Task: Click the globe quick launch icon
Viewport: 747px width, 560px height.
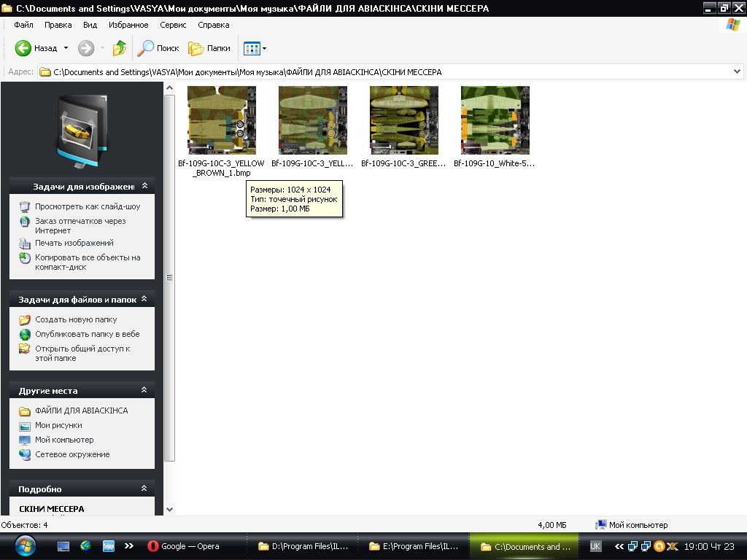Action: coord(86,546)
